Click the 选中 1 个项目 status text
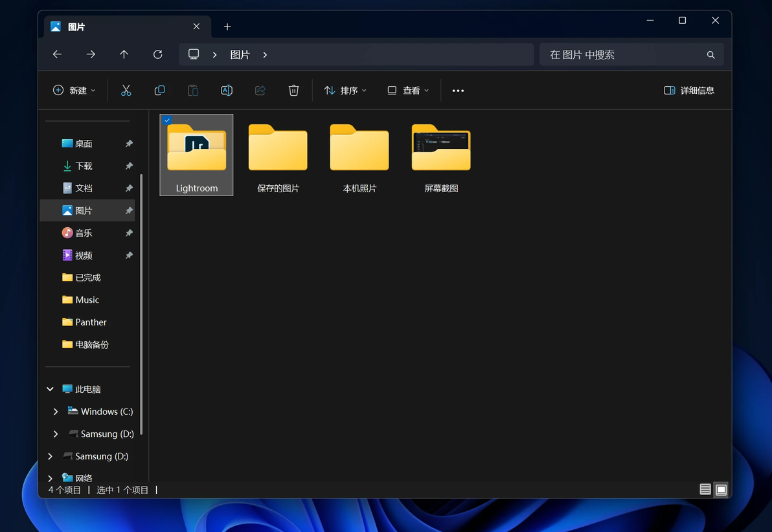Screen dimensions: 772x532 (122, 490)
